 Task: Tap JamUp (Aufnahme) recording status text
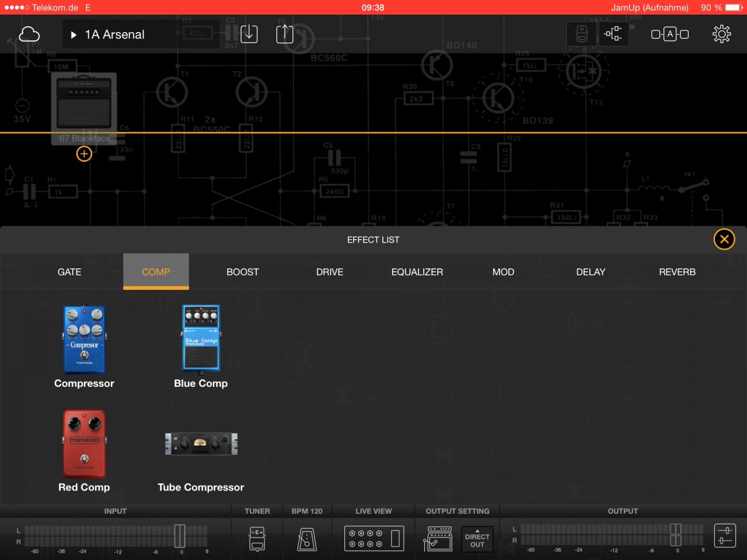[650, 8]
